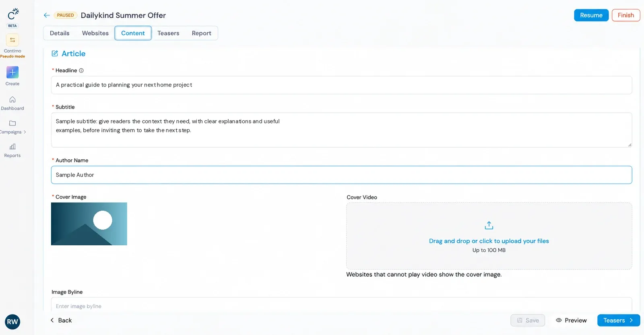This screenshot has width=644, height=335.
Task: Go to Dashboard via home icon
Action: click(12, 99)
